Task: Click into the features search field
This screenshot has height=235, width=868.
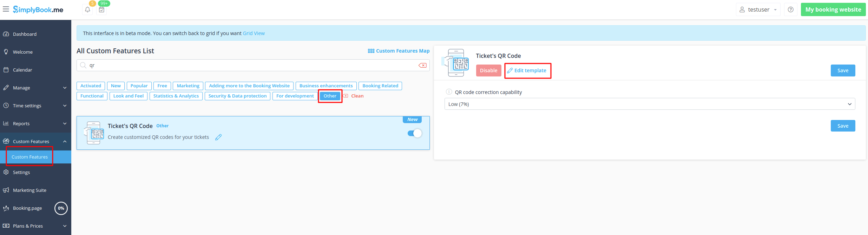Action: pos(246,66)
